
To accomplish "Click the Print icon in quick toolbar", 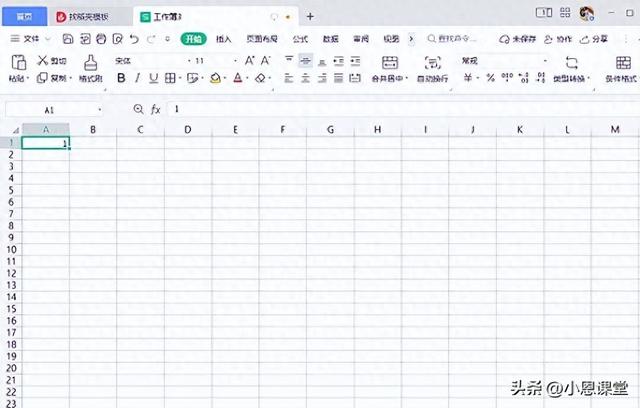I will click(101, 39).
